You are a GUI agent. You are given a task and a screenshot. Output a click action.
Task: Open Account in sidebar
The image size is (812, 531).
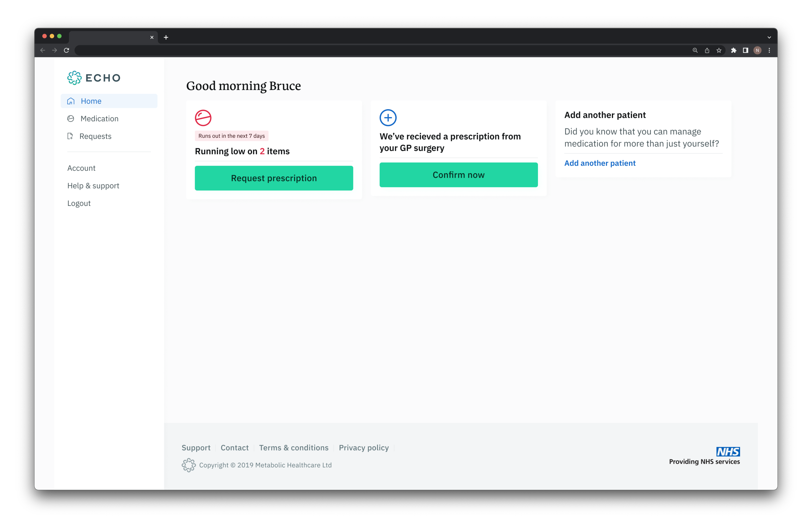tap(81, 168)
